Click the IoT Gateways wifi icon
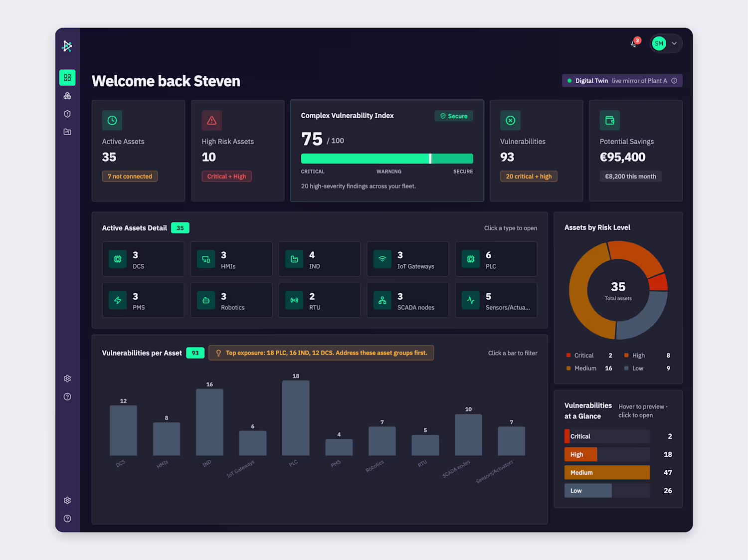Screen dimensions: 748x560 [x=382, y=259]
